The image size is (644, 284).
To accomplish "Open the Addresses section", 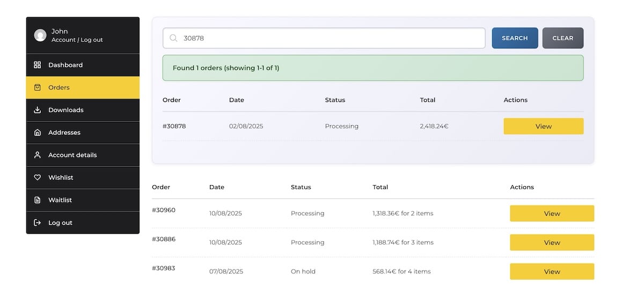I will 83,133.
